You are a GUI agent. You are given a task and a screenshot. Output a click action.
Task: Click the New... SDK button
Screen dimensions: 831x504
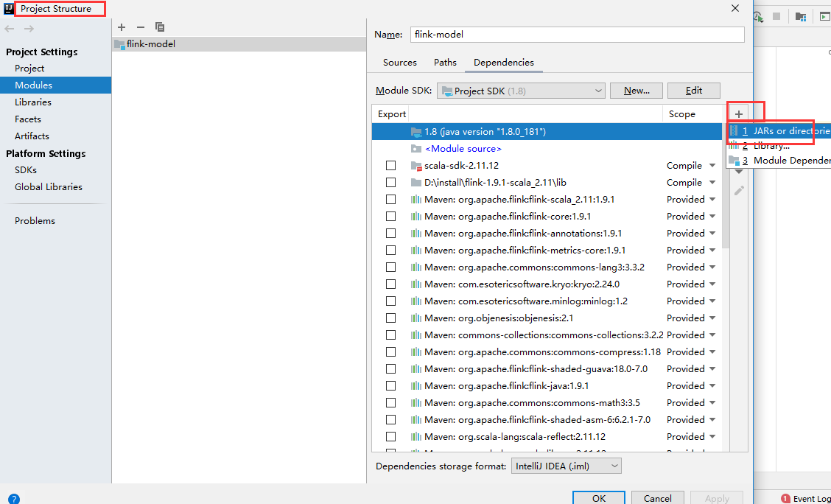[x=637, y=91]
